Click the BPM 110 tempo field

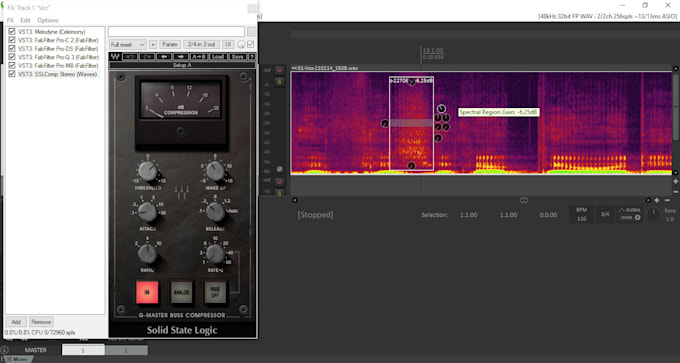(582, 214)
